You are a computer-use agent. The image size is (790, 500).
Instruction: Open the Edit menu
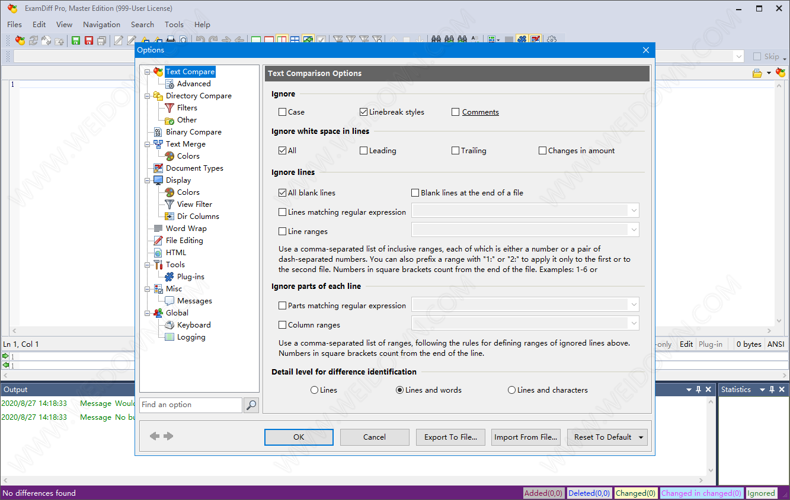coord(39,24)
